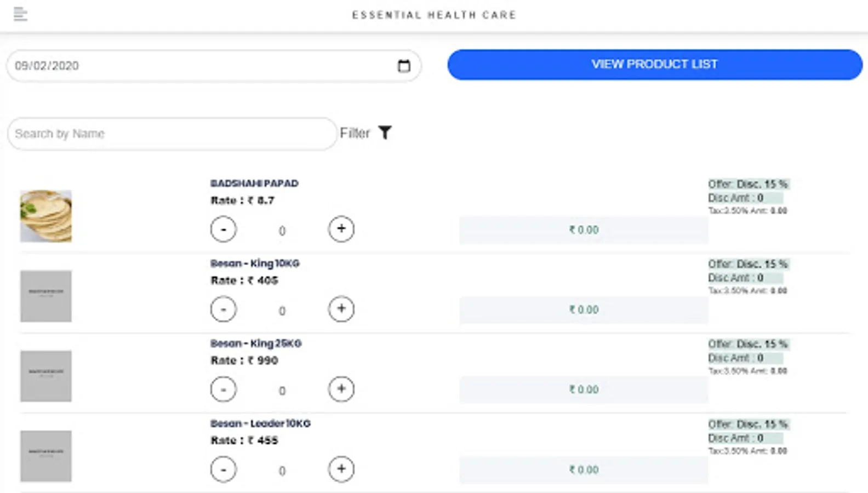Click Besan - King 25KG amount total box
The height and width of the screenshot is (493, 868).
pyautogui.click(x=584, y=389)
